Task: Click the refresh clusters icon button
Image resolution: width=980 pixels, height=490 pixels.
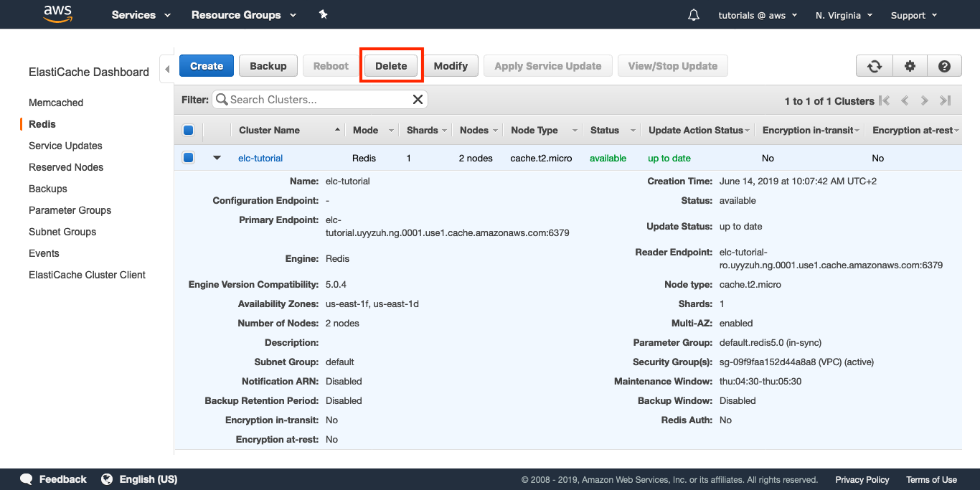Action: point(875,66)
